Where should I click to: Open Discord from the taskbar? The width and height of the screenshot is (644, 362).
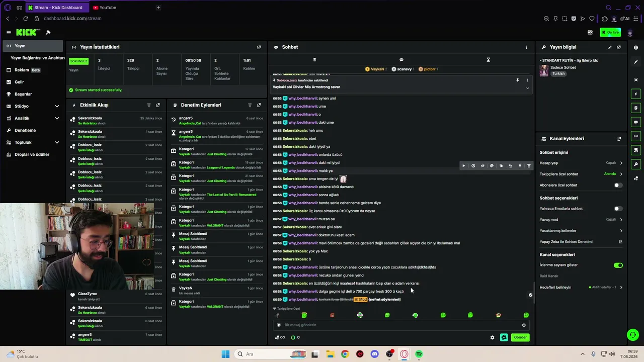pos(374,354)
